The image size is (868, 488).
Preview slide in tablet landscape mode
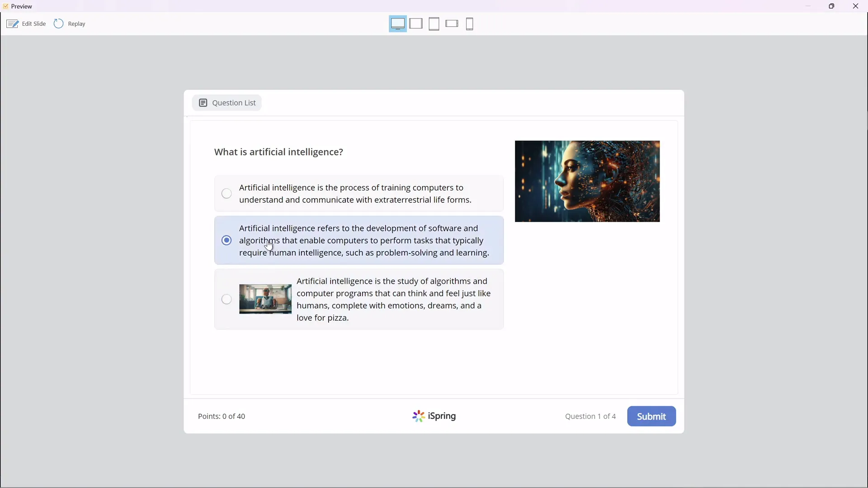[x=416, y=23]
